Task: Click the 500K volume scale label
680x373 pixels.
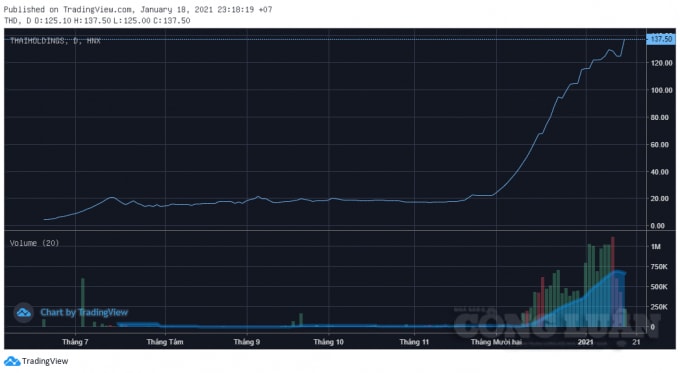Action: pyautogui.click(x=659, y=287)
